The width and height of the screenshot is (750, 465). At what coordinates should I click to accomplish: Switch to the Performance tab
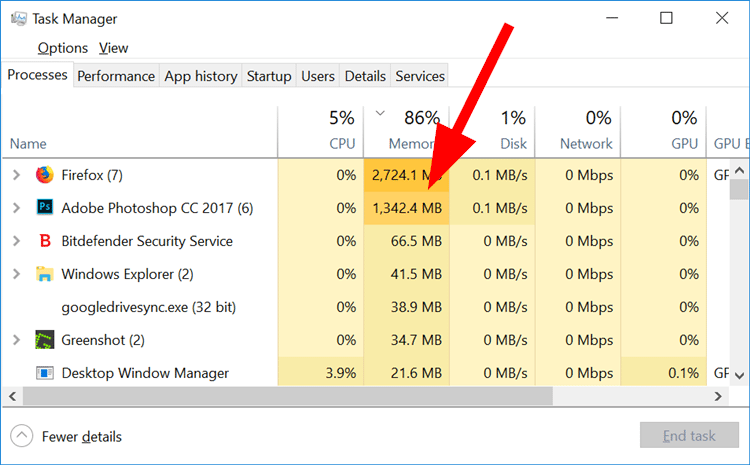point(116,76)
